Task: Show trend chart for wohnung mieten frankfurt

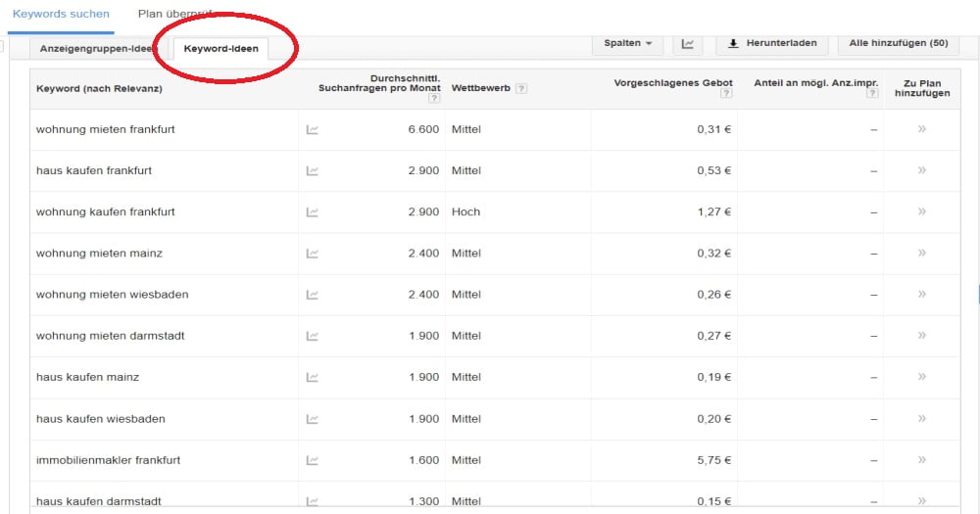Action: coord(313,130)
